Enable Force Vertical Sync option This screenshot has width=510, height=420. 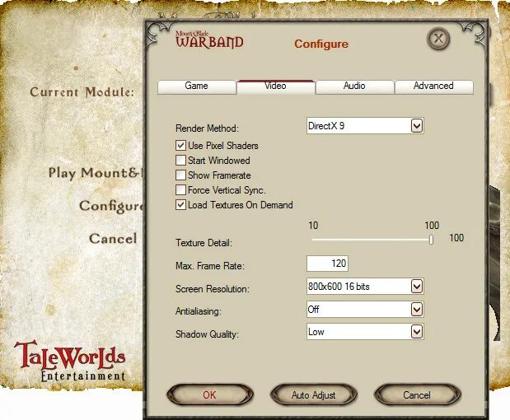click(180, 190)
